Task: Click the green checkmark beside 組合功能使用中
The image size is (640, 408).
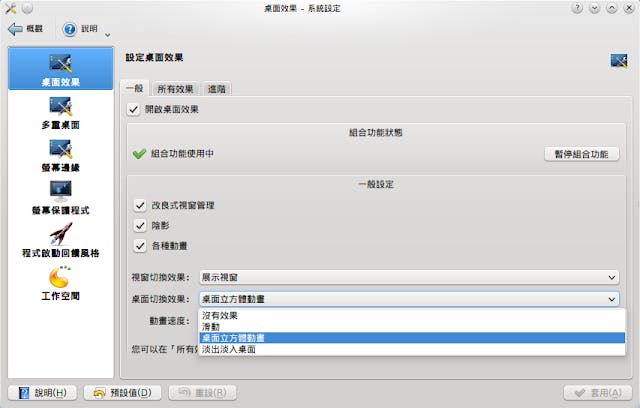Action: coord(139,154)
